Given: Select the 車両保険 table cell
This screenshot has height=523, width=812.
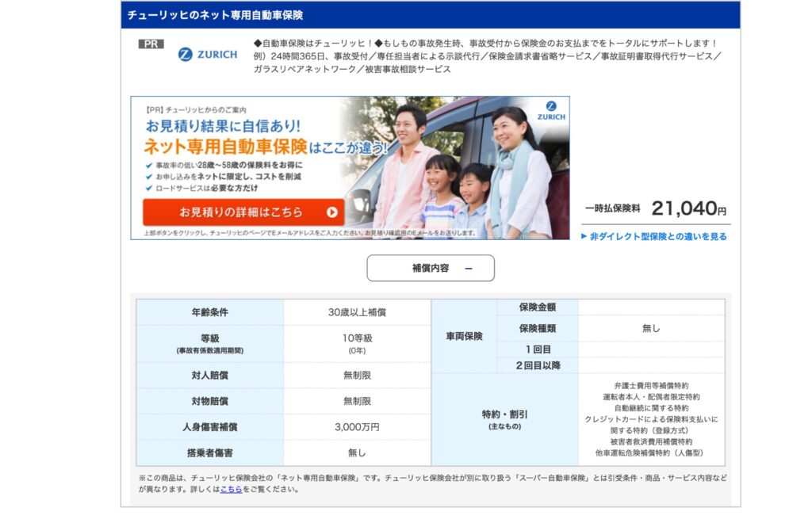Looking at the screenshot, I should click(x=463, y=336).
